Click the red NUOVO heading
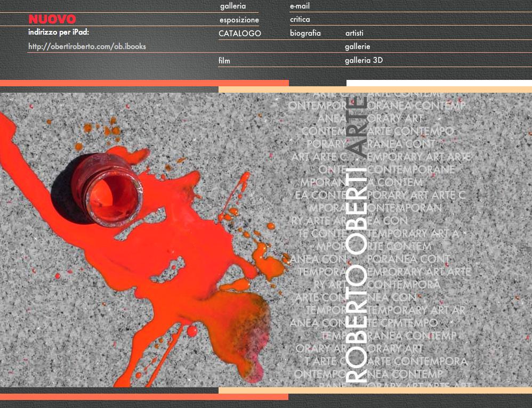Screen dimensions: 532x408 coord(52,19)
